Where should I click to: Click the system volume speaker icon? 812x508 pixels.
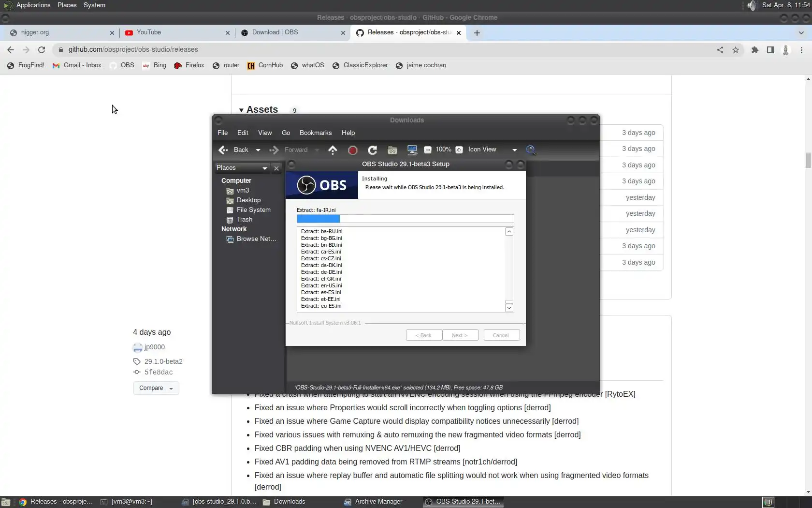click(x=752, y=5)
